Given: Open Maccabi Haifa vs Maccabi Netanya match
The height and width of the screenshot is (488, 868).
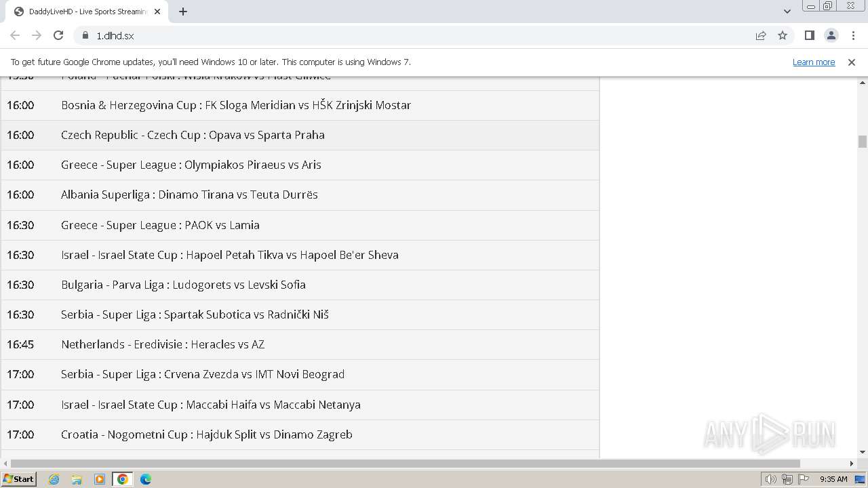Looking at the screenshot, I should click(300, 405).
